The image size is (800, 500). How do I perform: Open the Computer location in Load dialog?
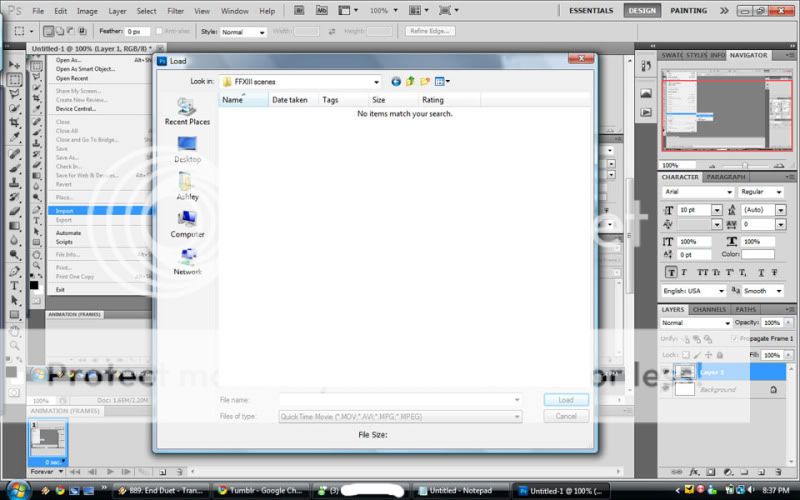point(187,223)
